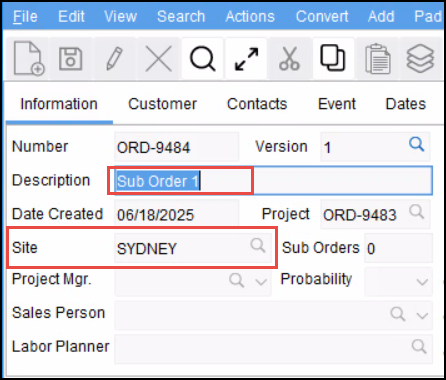
Task: Click the scissors Cut icon
Action: 289,59
